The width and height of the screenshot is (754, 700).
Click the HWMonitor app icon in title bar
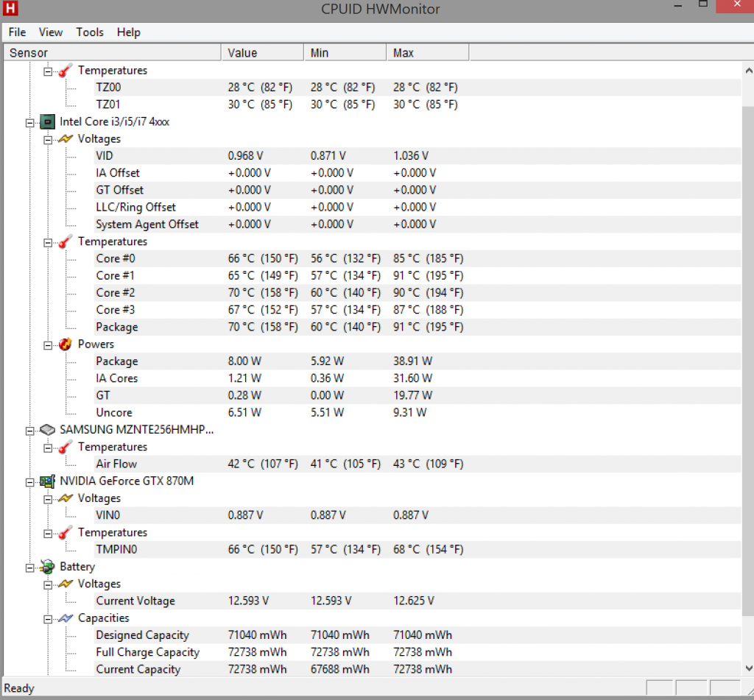click(10, 7)
